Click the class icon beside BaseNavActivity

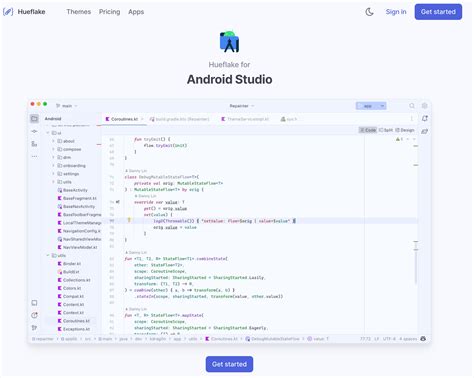click(x=60, y=207)
